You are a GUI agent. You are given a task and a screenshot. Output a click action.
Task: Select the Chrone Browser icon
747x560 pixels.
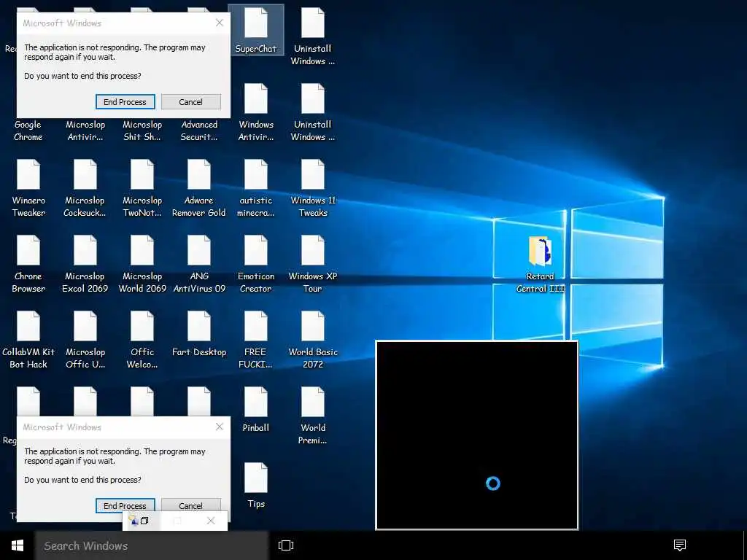click(x=28, y=264)
